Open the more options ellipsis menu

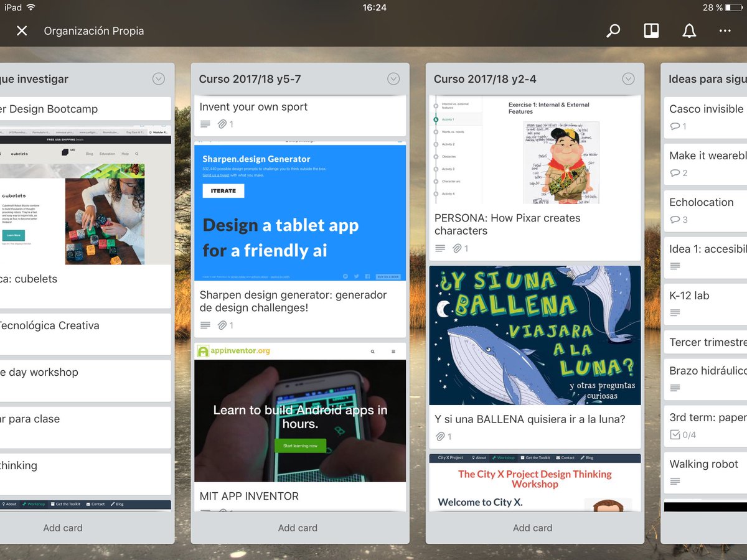coord(725,31)
